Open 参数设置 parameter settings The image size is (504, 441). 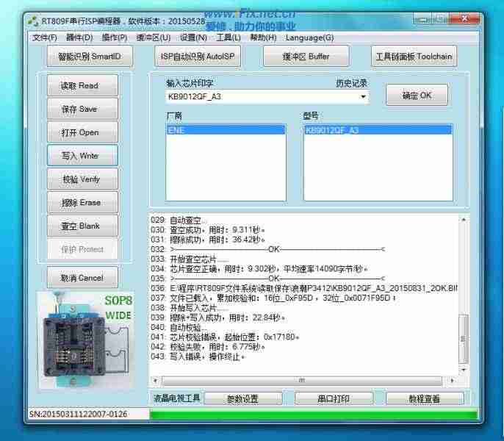[242, 399]
